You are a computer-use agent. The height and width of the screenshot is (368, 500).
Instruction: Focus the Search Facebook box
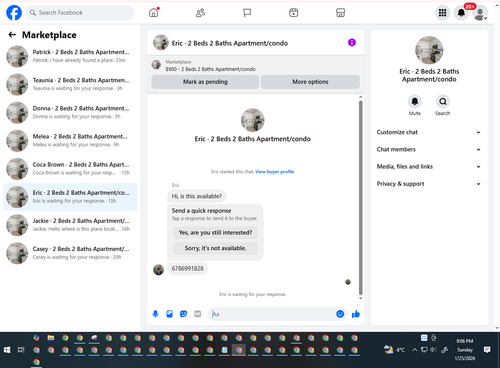pyautogui.click(x=80, y=13)
